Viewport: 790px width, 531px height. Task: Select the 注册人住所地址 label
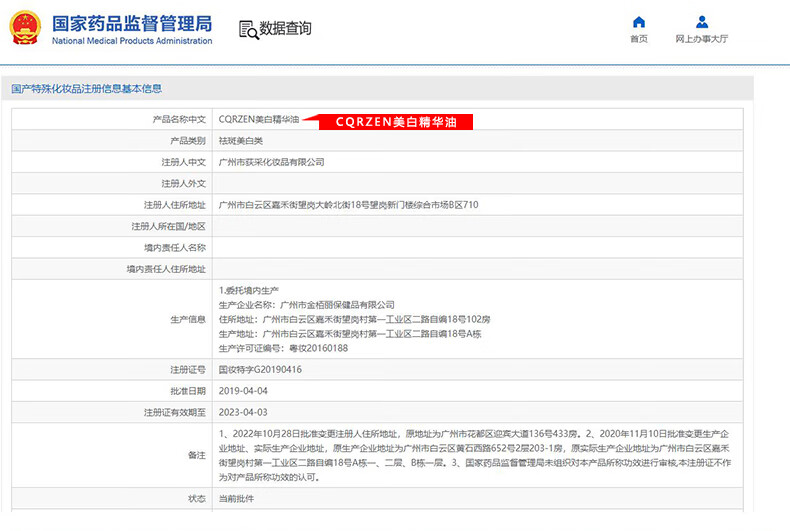point(175,205)
